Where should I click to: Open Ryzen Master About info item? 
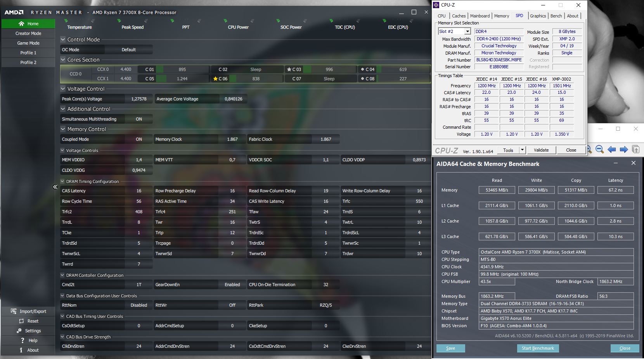[x=28, y=350]
